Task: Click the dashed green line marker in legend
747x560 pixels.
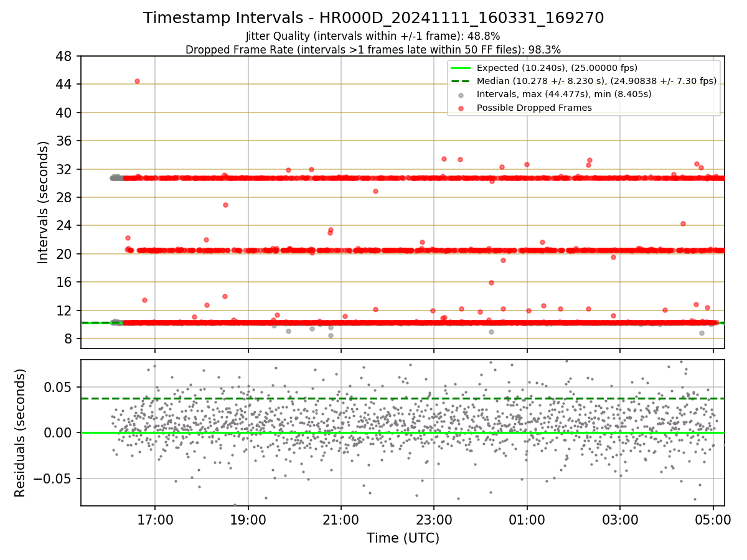Action: click(461, 81)
